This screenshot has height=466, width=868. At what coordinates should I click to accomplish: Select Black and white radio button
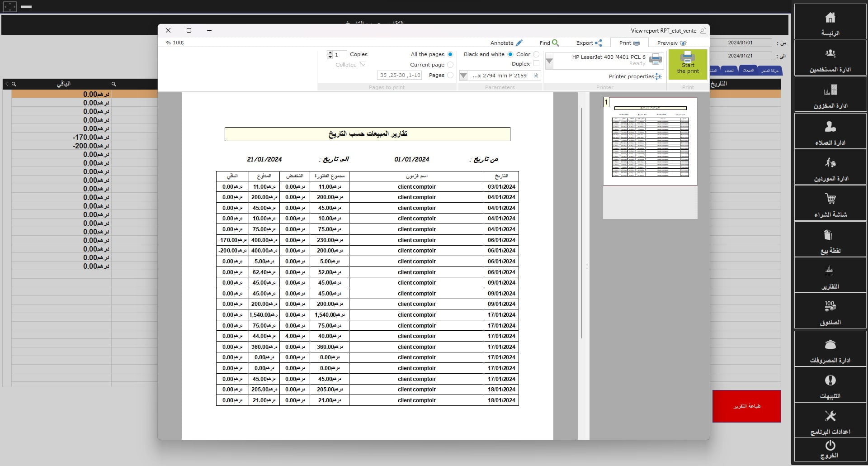click(510, 54)
